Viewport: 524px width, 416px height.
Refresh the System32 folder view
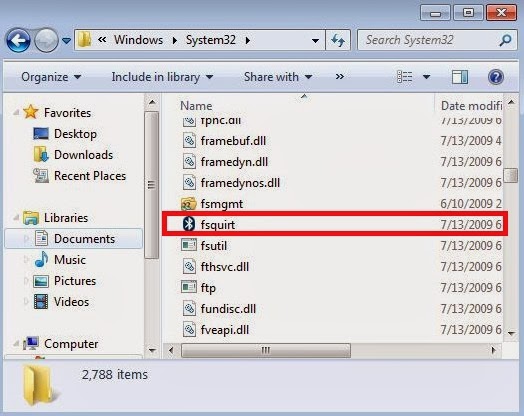[x=338, y=40]
